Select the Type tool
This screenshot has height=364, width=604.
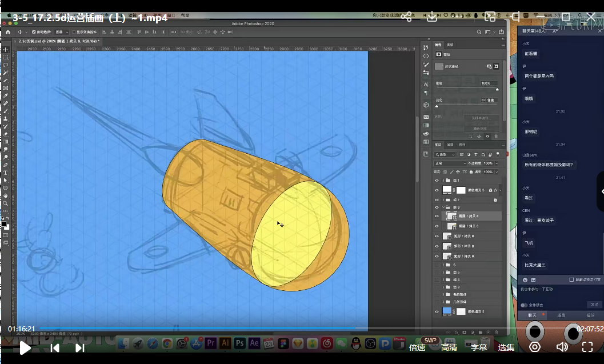[x=6, y=172]
